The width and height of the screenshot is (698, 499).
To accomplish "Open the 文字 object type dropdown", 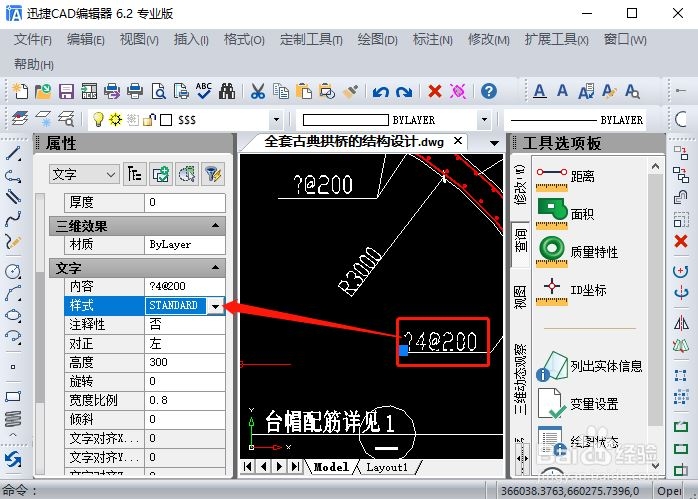I will click(x=84, y=174).
